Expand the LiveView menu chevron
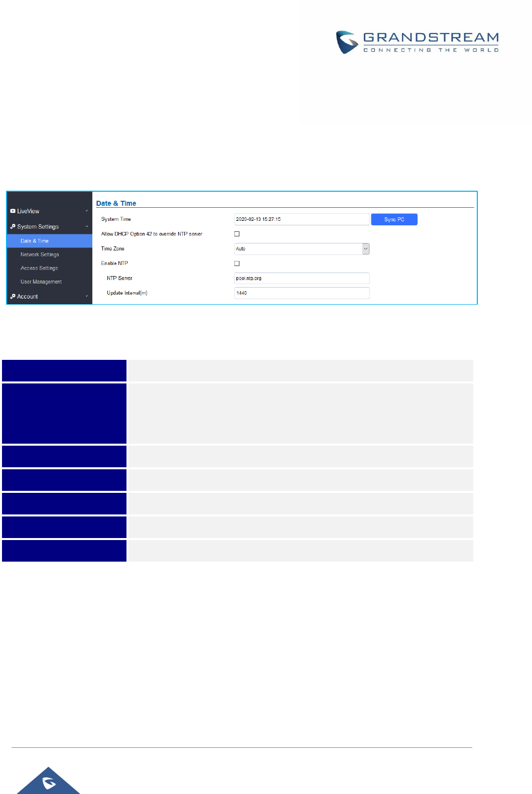532x794 pixels. tap(87, 211)
